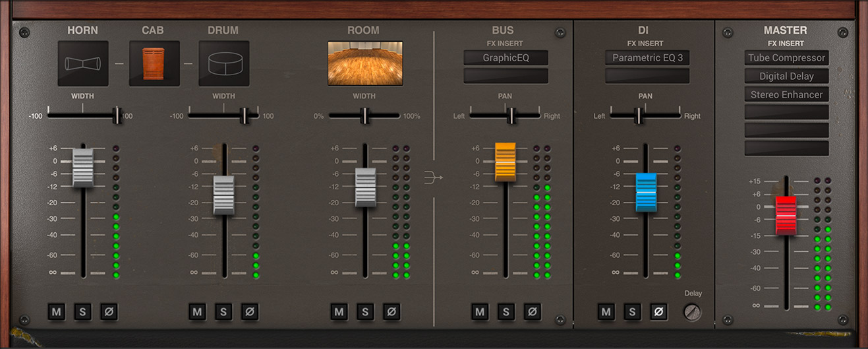Turn the DI Delay knob
Image resolution: width=868 pixels, height=349 pixels.
point(692,312)
